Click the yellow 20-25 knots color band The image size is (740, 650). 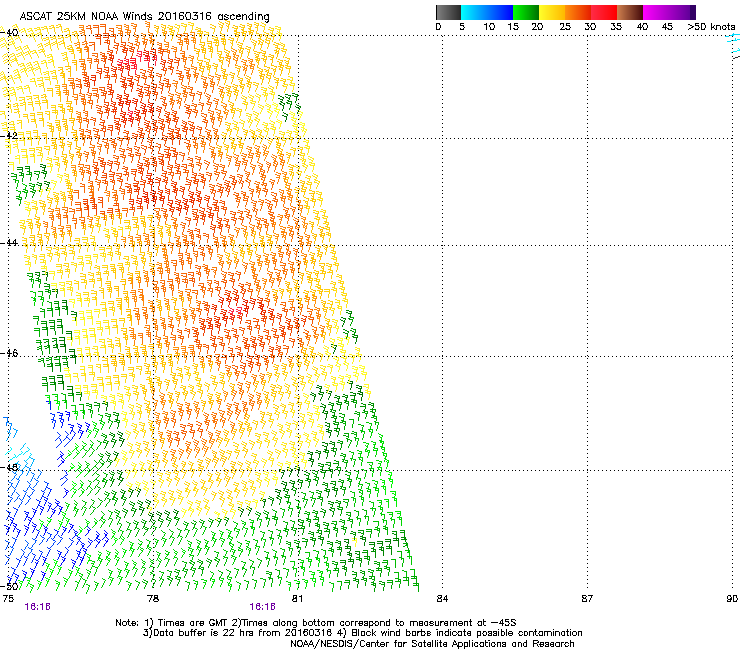click(552, 12)
